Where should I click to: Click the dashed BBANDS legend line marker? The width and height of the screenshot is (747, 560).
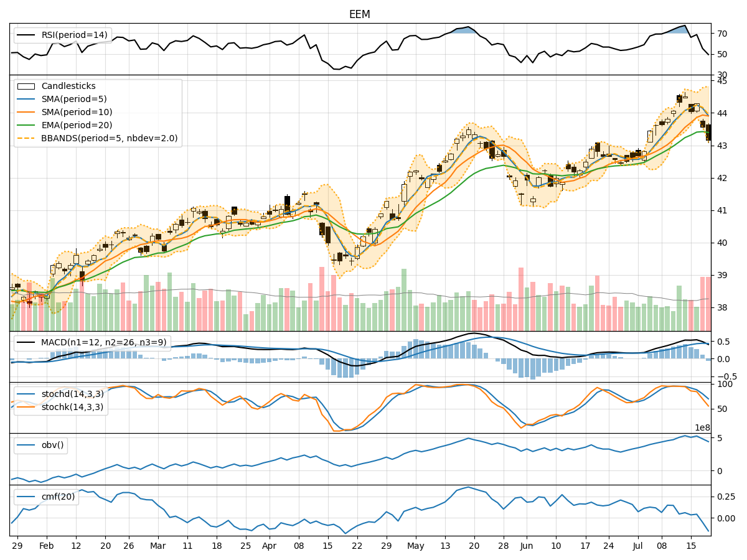coord(26,139)
